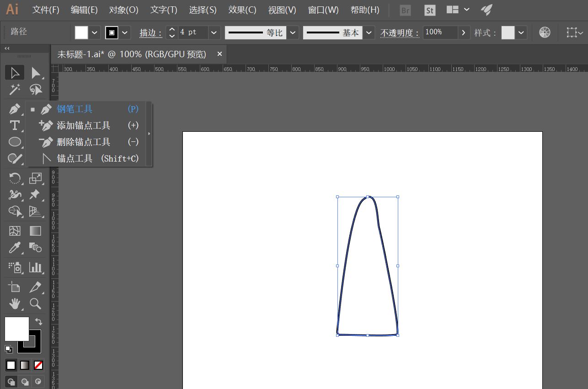The width and height of the screenshot is (588, 389).
Task: Select the Magic Wand tool
Action: pyautogui.click(x=15, y=89)
